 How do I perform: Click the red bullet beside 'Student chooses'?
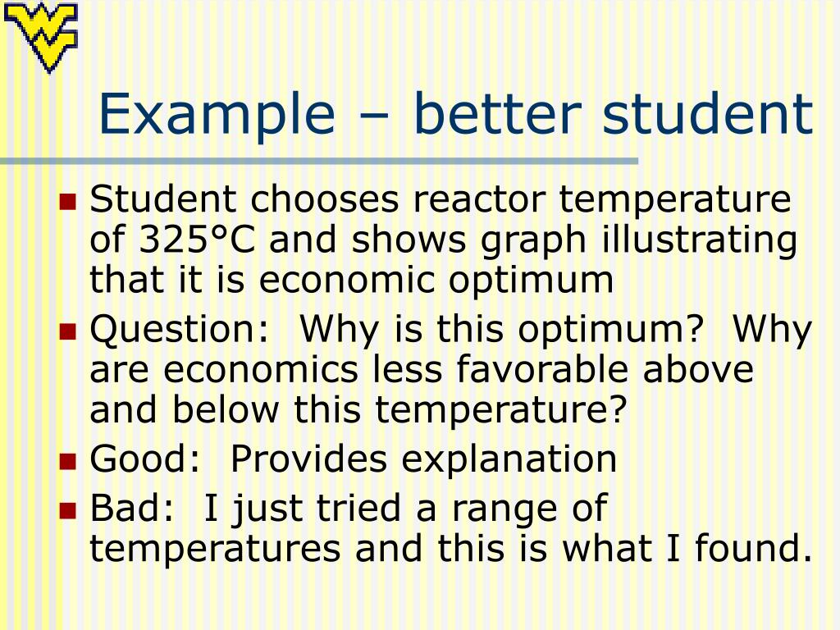coord(68,202)
